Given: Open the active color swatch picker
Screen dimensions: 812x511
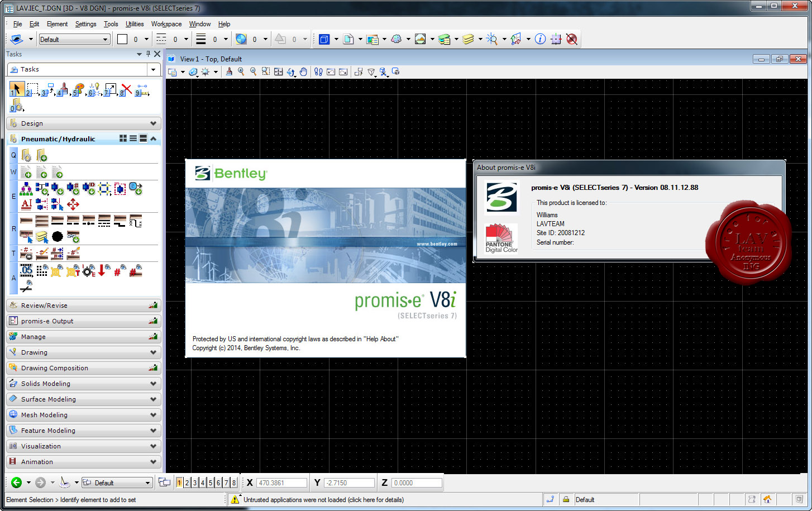Looking at the screenshot, I should coord(122,39).
